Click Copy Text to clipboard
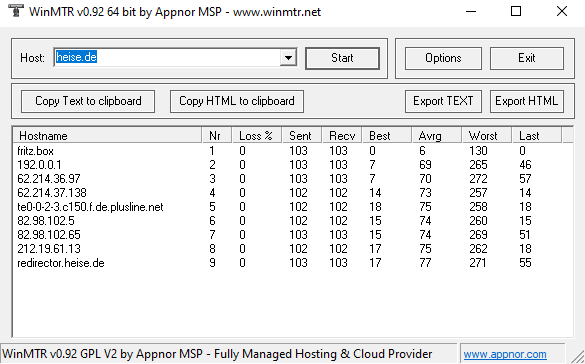Viewport: 585px width, 364px height. pyautogui.click(x=88, y=101)
